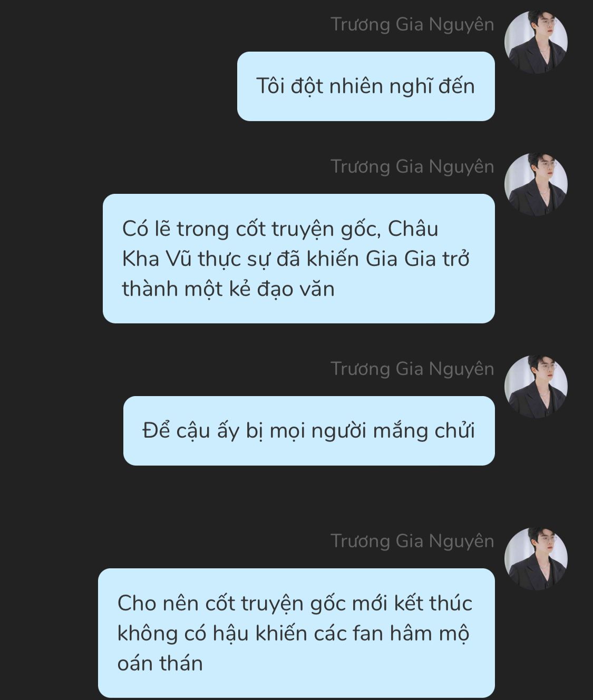Screen dimensions: 593x700
Task: Open avatar beside the "Tôi đột nhiên nghĩ đến" message
Action: tap(536, 42)
